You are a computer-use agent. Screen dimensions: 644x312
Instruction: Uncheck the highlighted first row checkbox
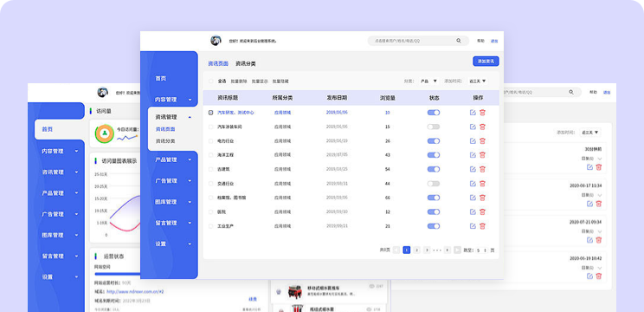point(210,112)
